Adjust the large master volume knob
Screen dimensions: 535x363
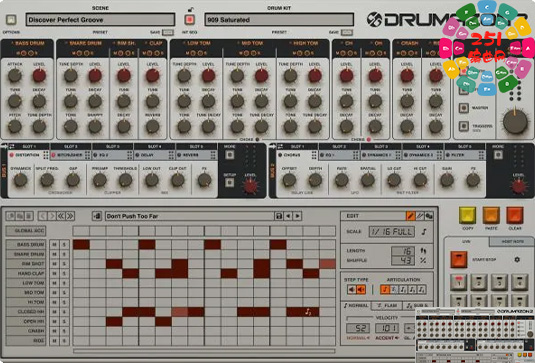click(515, 121)
